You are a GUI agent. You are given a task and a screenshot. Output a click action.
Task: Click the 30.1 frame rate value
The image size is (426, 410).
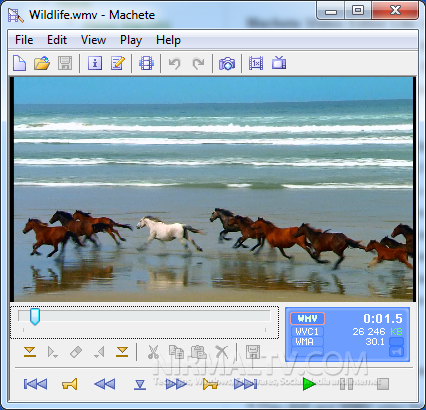(375, 342)
